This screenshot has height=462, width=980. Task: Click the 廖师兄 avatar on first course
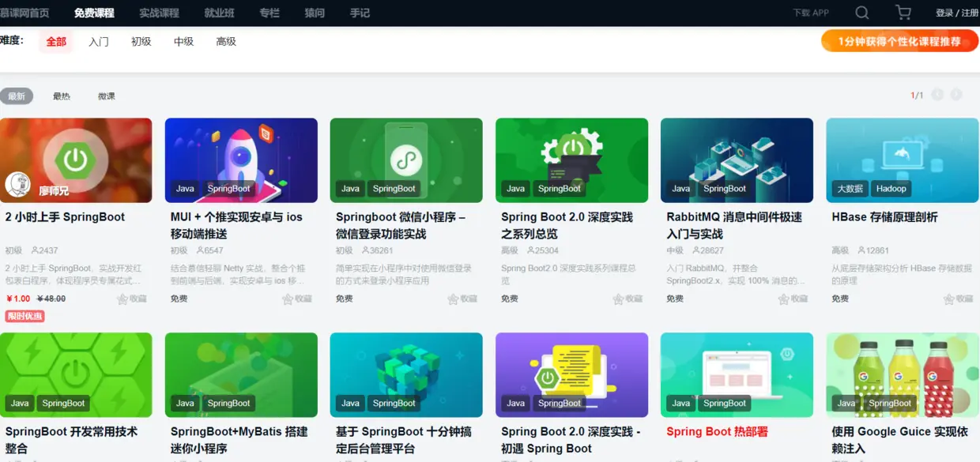click(x=17, y=184)
